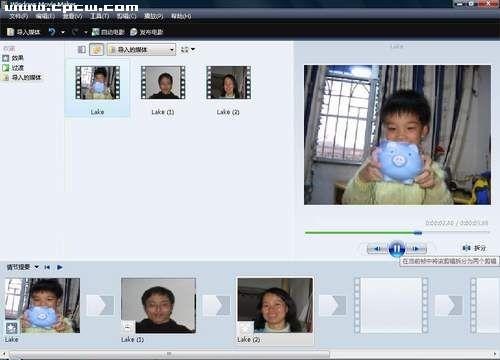Click the effect star on storyboard Lake clip
This screenshot has width=500, height=360.
coord(12,328)
